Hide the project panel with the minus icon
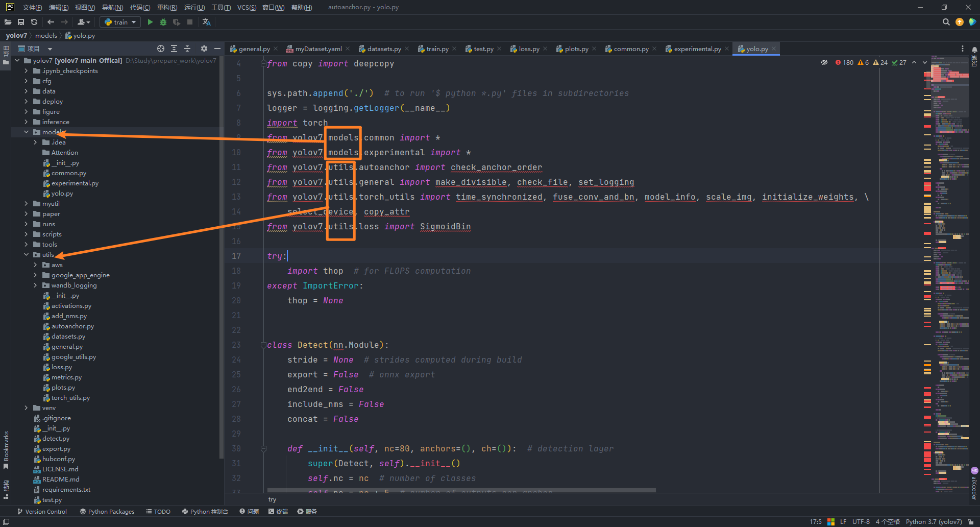 click(217, 49)
